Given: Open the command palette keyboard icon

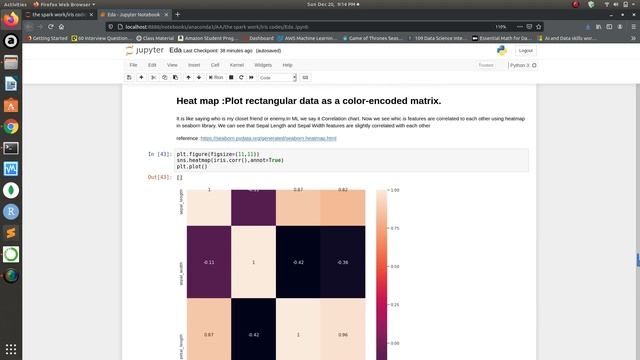Looking at the screenshot, I should tap(305, 78).
